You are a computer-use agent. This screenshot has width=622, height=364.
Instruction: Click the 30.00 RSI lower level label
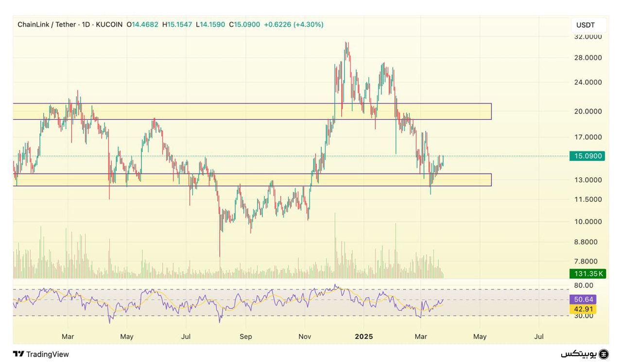[x=583, y=315]
